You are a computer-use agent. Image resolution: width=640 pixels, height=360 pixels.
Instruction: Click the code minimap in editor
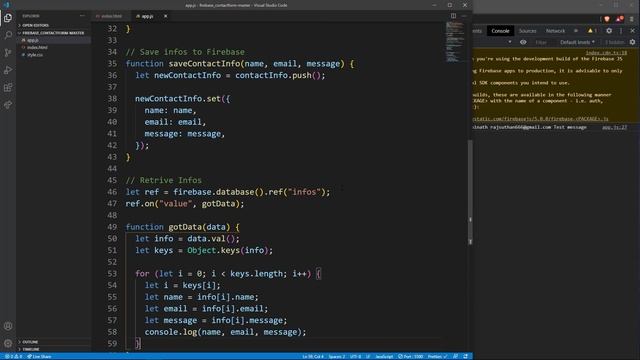pyautogui.click(x=455, y=42)
